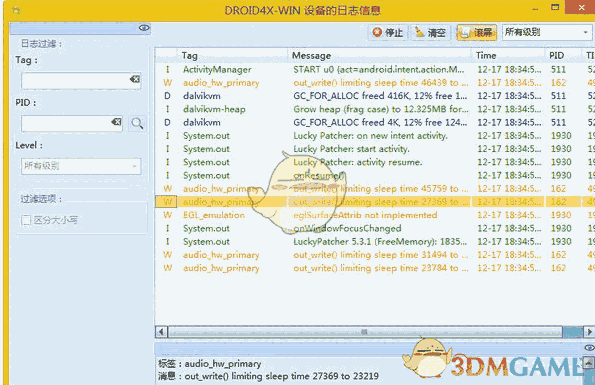Select the 'Lucky Patcher: start activity' row
Image resolution: width=595 pixels, height=385 pixels.
click(375, 149)
